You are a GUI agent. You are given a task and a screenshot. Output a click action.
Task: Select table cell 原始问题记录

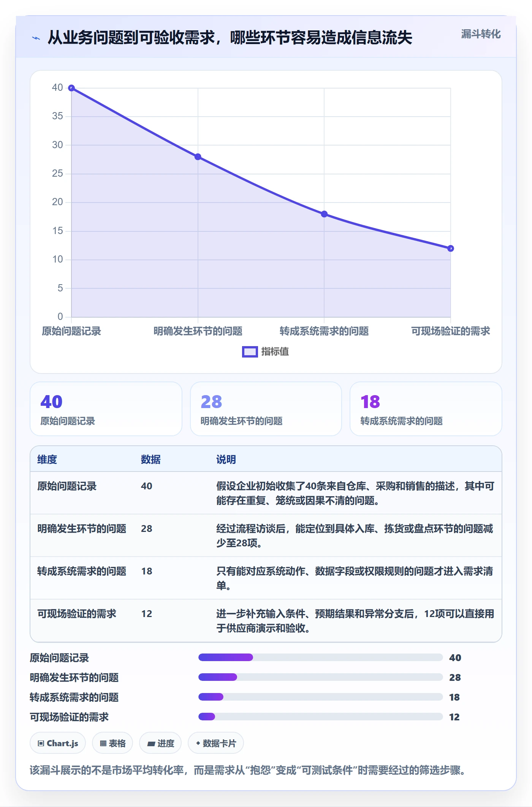pos(67,486)
